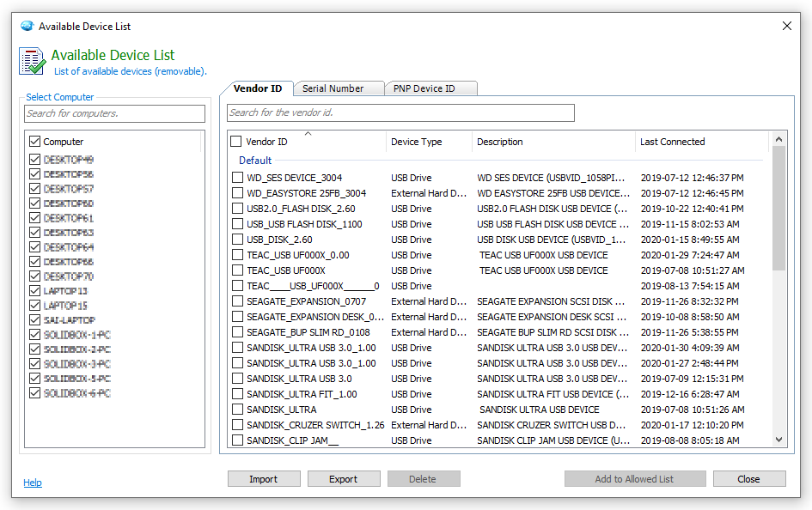Click the 2019-10-22 12:40:41 PM timestamp
This screenshot has height=510, width=812.
[692, 209]
